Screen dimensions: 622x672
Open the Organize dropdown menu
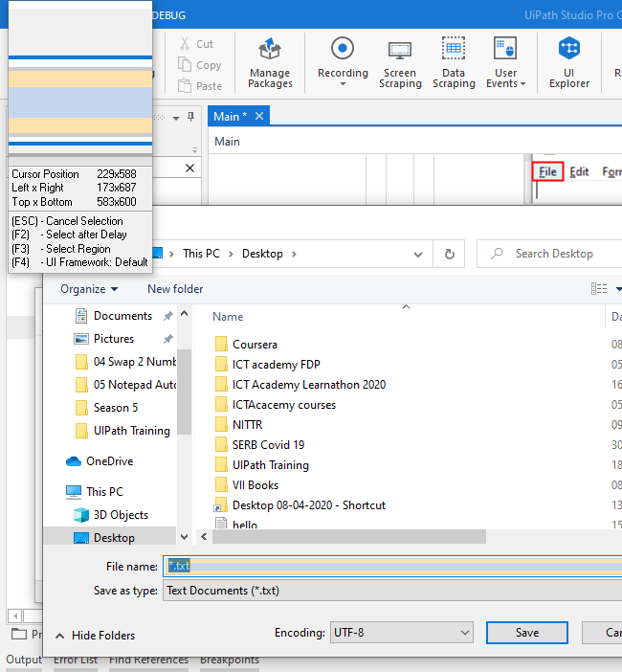89,289
